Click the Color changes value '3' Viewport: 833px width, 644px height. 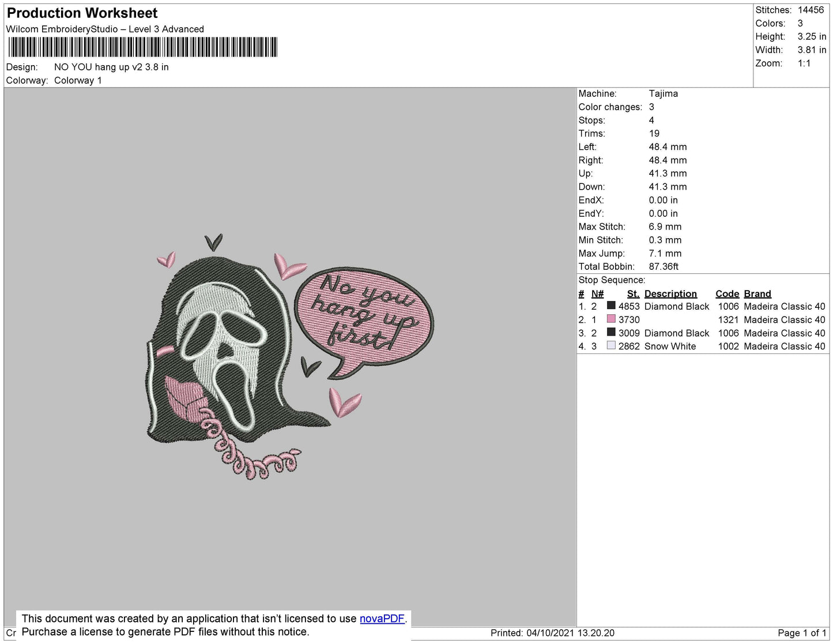[651, 107]
